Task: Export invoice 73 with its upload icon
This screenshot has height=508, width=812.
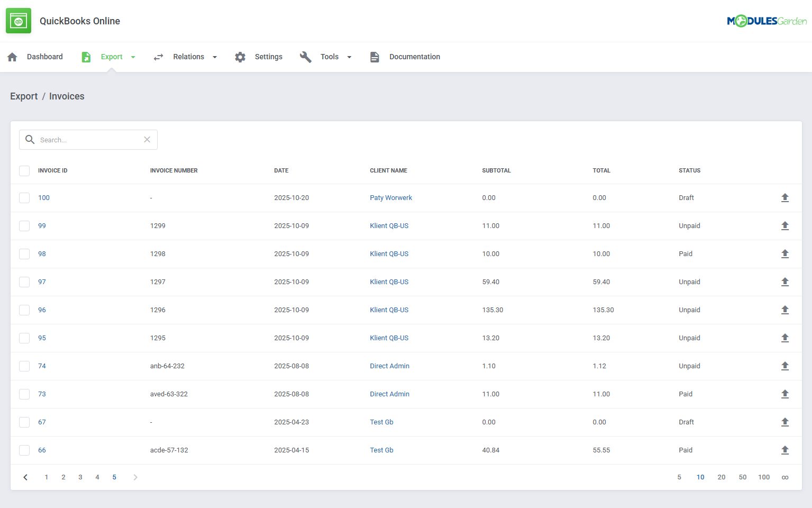Action: (785, 394)
